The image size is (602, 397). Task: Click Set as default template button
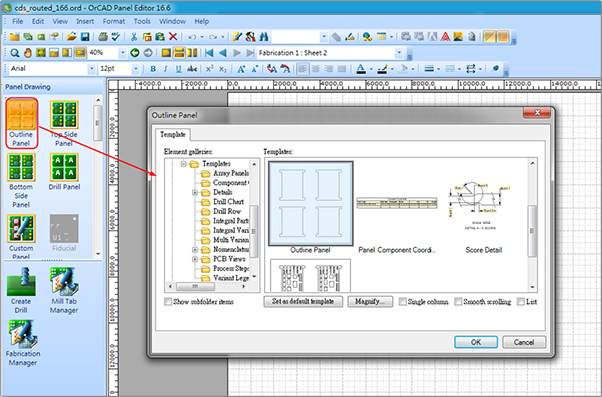pyautogui.click(x=303, y=301)
